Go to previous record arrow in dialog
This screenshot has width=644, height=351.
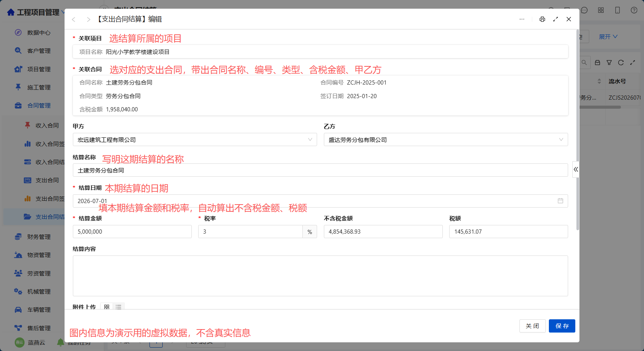coord(74,19)
